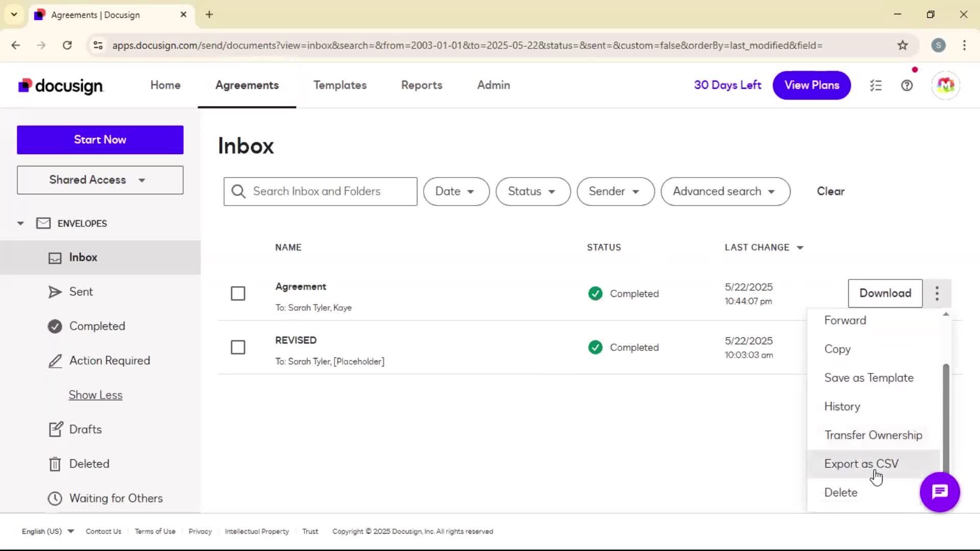The image size is (980, 551).
Task: Collapse the Envelopes section arrow
Action: click(20, 223)
